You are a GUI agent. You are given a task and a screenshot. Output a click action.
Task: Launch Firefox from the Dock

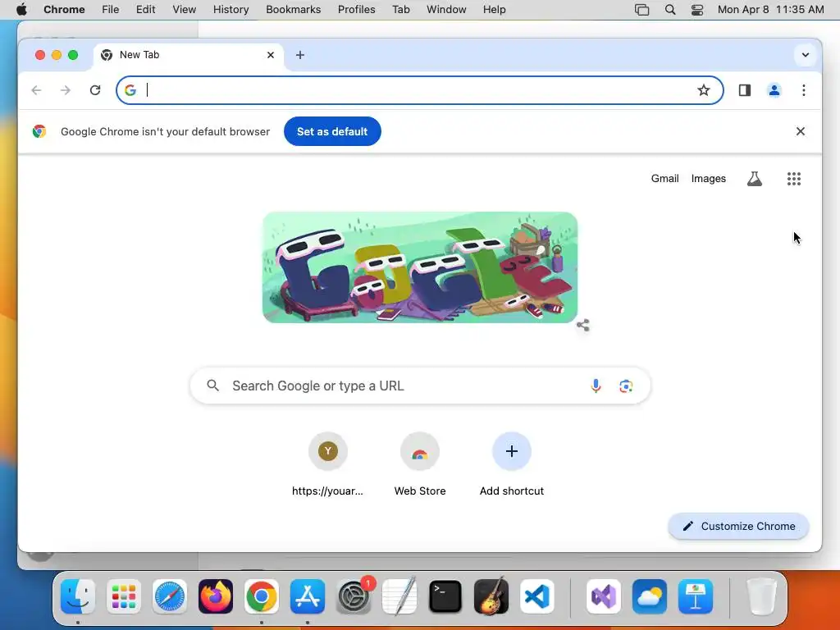coord(216,596)
